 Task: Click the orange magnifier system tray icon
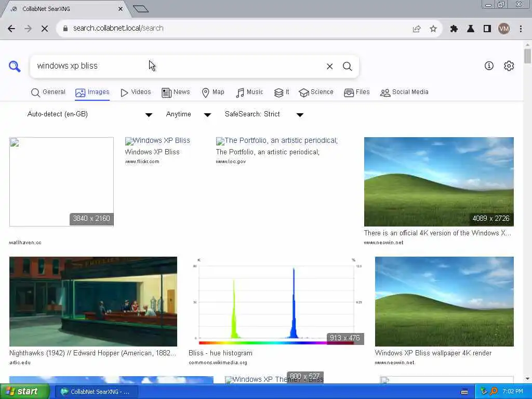494,392
